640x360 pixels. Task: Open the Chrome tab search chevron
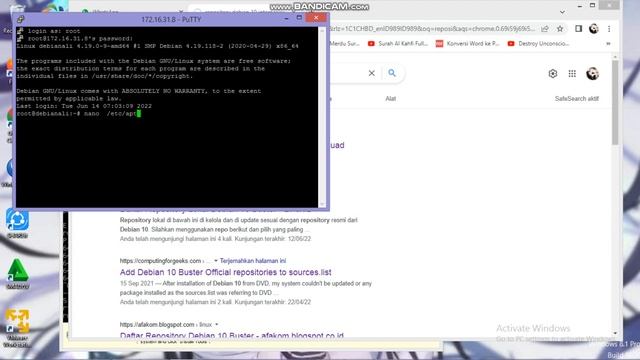[562, 12]
